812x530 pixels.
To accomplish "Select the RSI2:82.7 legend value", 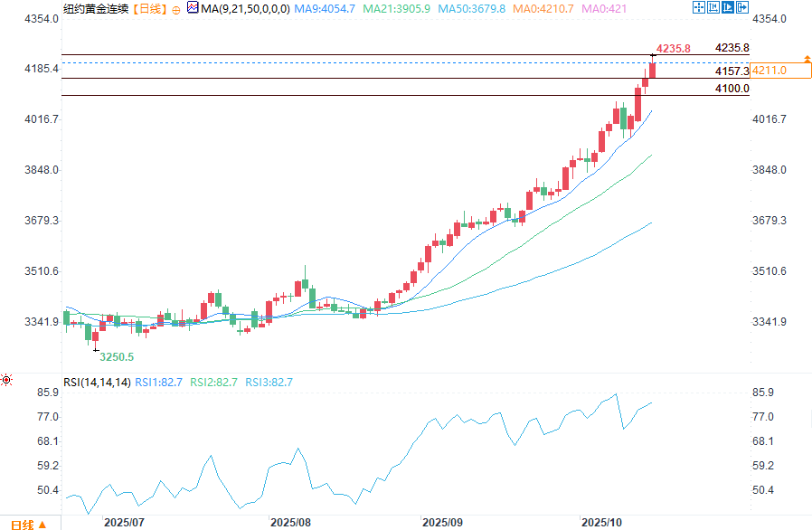I will (213, 383).
